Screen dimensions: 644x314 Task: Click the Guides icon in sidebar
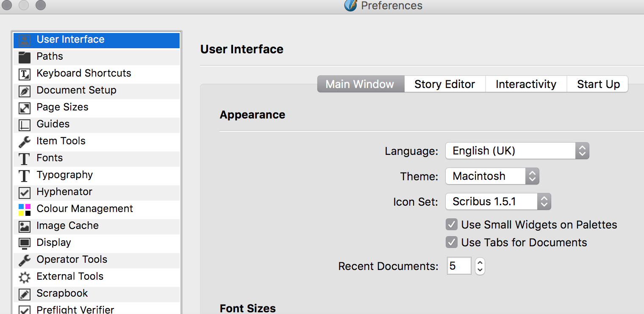(x=25, y=124)
